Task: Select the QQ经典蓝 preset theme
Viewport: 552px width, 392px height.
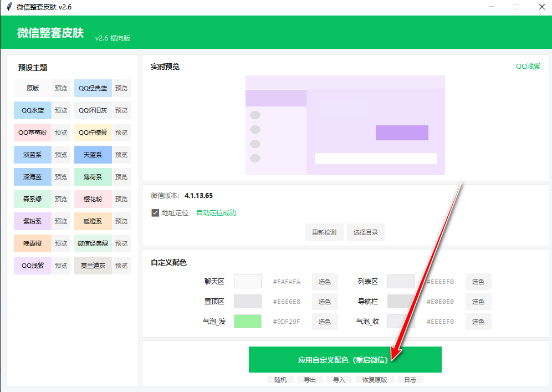Action: tap(93, 88)
